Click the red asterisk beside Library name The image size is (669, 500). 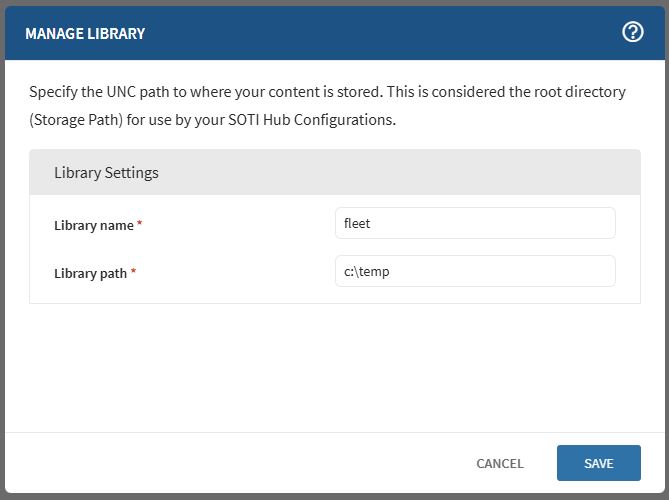[x=140, y=225]
